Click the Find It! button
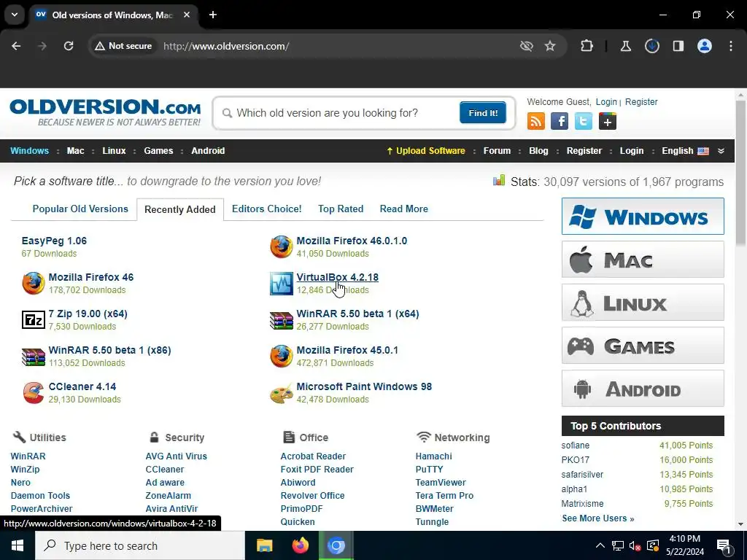Image resolution: width=747 pixels, height=560 pixels. point(483,113)
